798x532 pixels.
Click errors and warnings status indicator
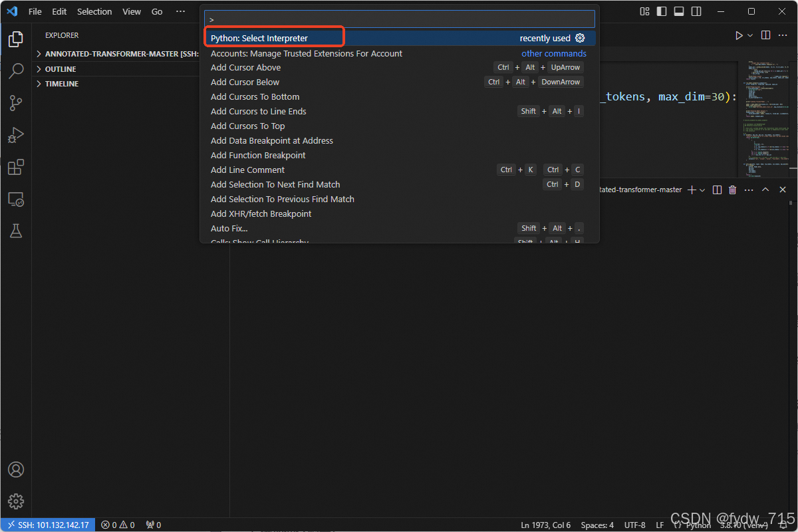point(118,525)
